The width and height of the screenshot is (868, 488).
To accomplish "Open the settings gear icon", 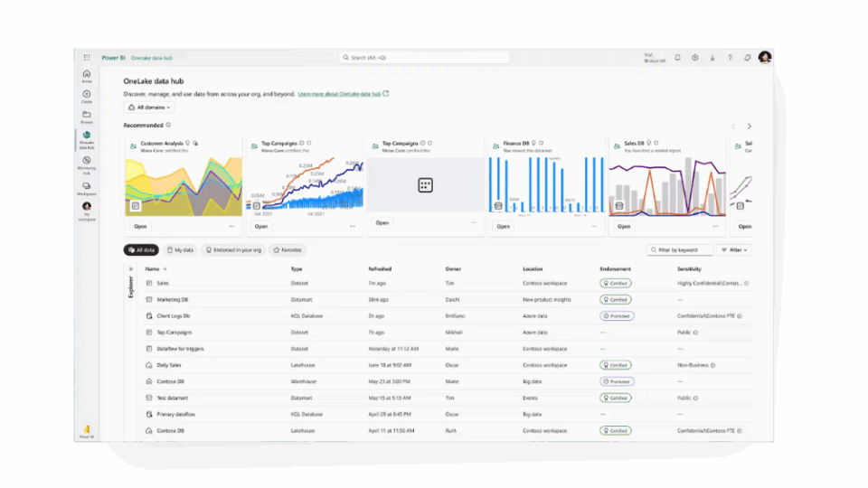I will [695, 57].
